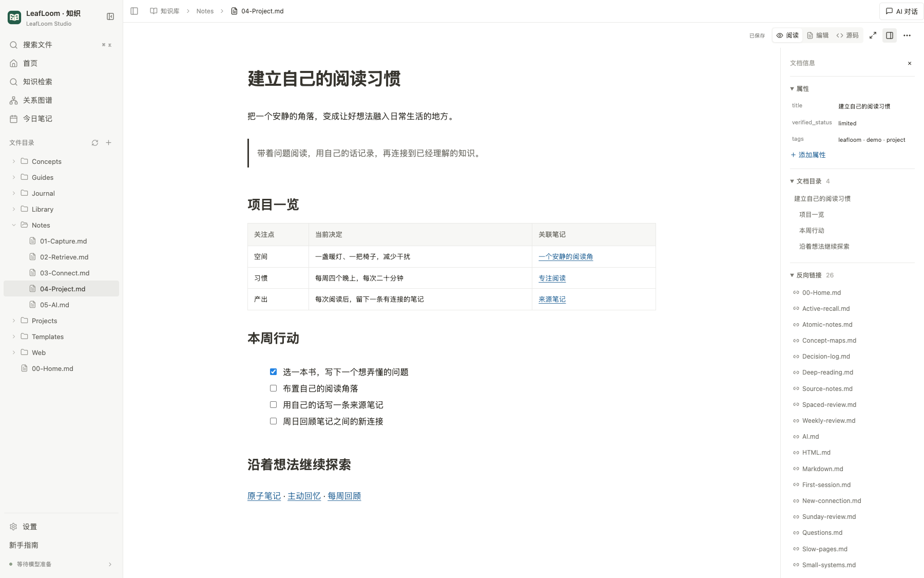
Task: Expand the 等待模型准备 status row
Action: pos(61,564)
